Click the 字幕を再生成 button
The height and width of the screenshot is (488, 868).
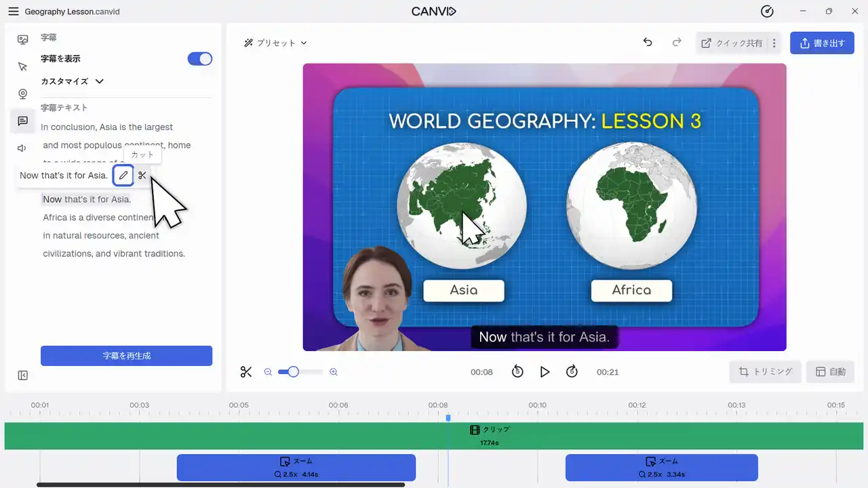pyautogui.click(x=126, y=356)
